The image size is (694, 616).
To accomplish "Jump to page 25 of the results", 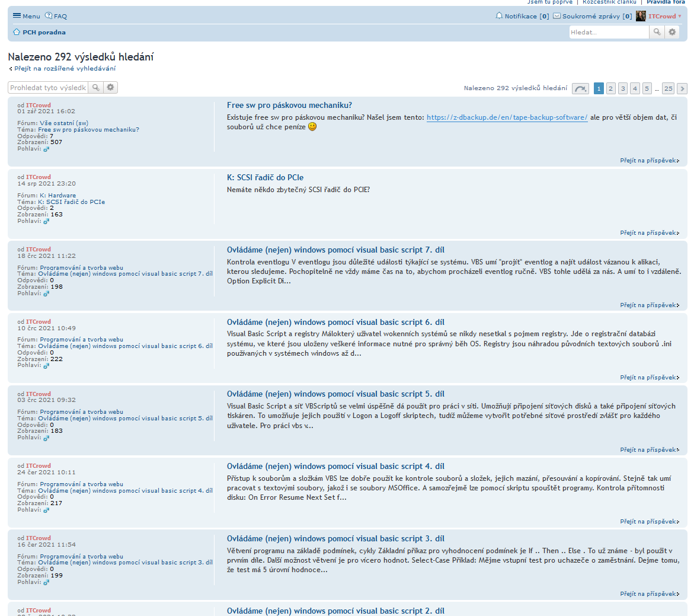I will point(668,88).
